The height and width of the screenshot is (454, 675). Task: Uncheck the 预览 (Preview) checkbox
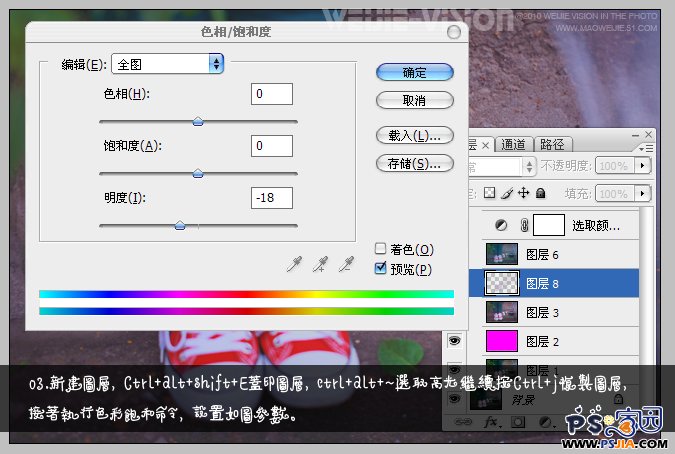(380, 268)
